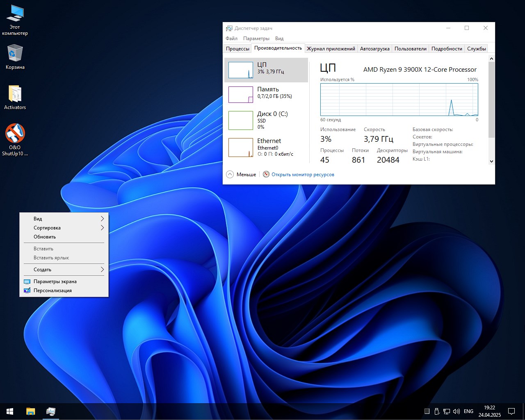Expand the Сортировка submenu
The width and height of the screenshot is (525, 420).
pos(64,228)
